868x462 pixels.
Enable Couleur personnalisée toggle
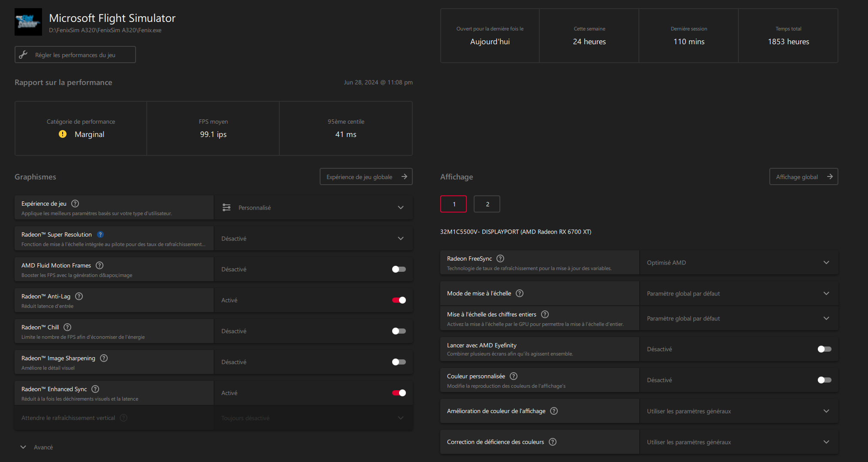point(824,380)
